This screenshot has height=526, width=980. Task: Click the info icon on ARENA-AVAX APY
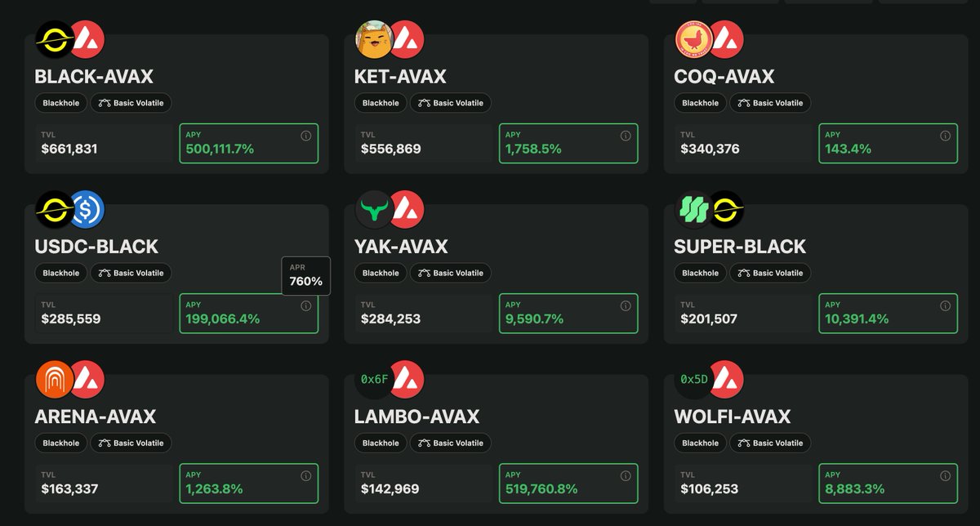coord(306,475)
